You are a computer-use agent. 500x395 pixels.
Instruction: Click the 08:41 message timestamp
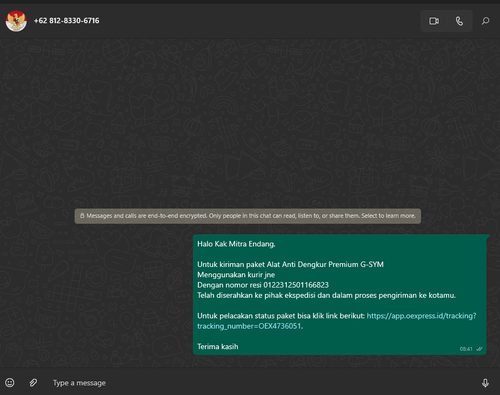466,349
